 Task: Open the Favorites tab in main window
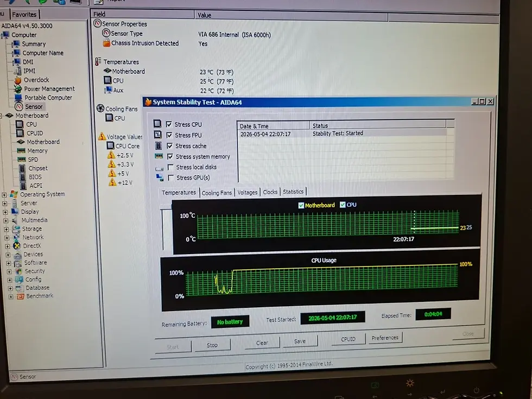24,14
